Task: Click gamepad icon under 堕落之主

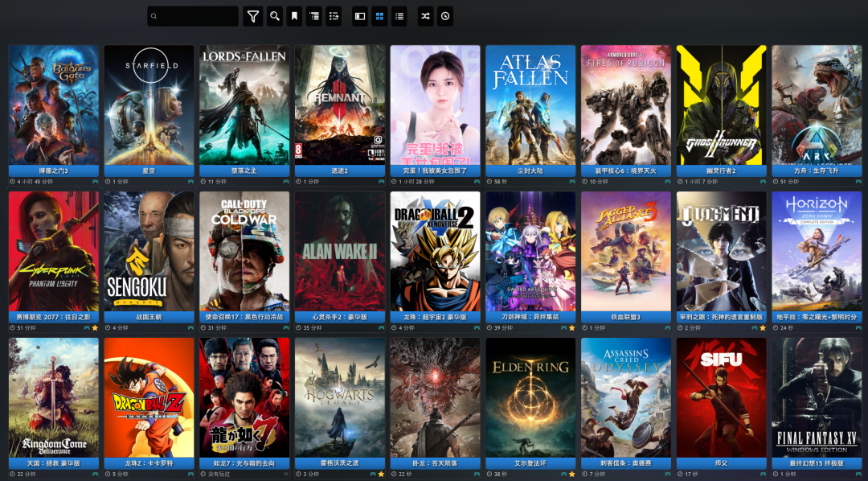Action: pos(286,182)
